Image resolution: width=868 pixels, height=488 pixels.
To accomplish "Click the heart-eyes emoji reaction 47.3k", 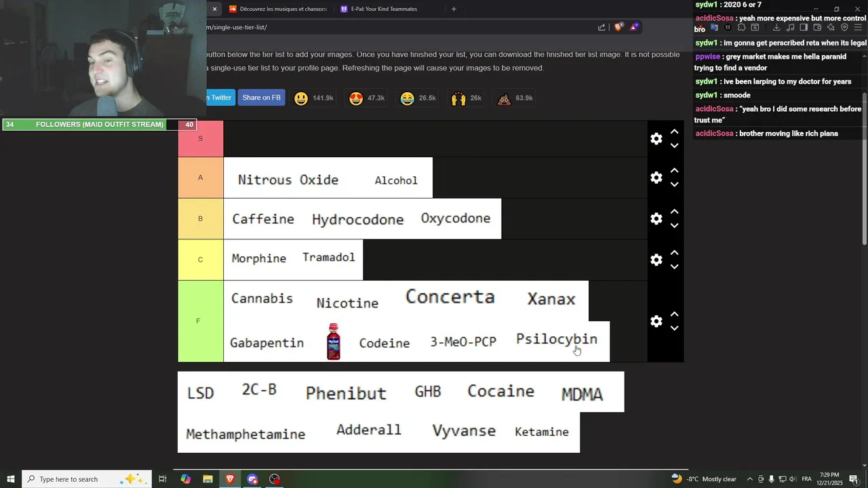I will coord(367,98).
